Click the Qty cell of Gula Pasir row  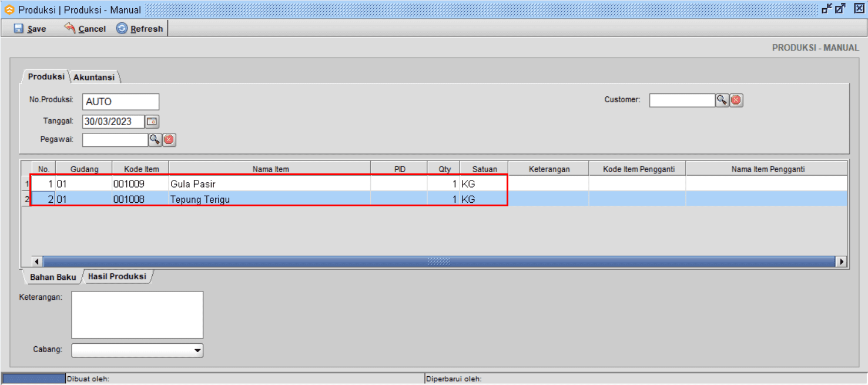[x=444, y=183]
